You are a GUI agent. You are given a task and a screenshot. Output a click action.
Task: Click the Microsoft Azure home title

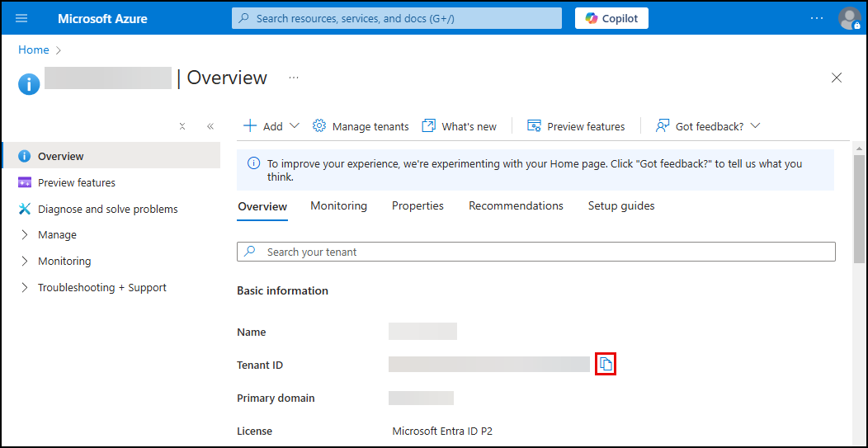pos(102,18)
